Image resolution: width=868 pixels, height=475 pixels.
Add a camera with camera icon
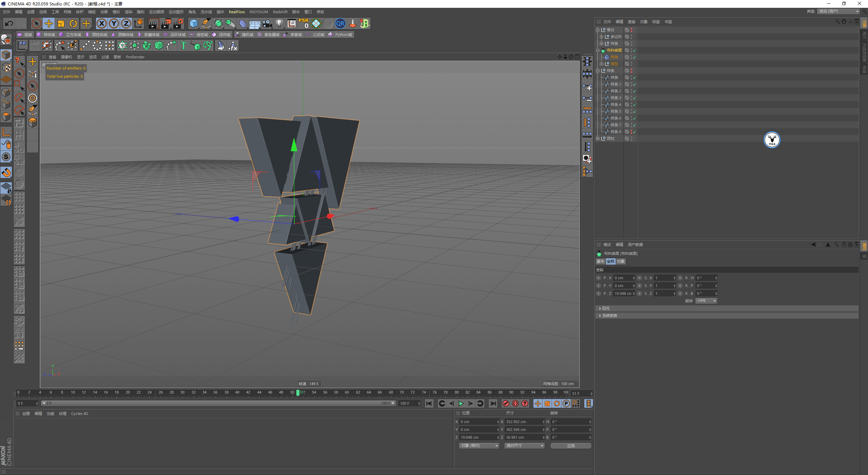pos(267,23)
